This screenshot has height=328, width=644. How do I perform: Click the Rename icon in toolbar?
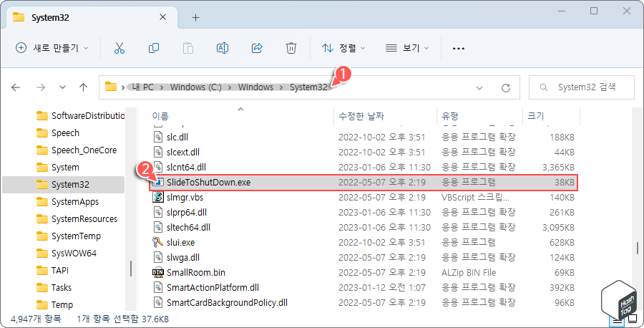click(x=223, y=48)
